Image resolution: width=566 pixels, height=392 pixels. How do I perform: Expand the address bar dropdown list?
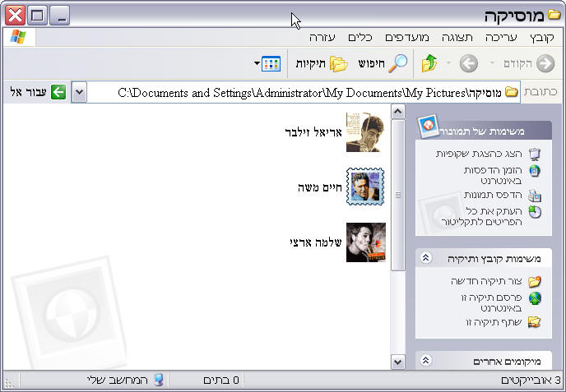[x=79, y=92]
